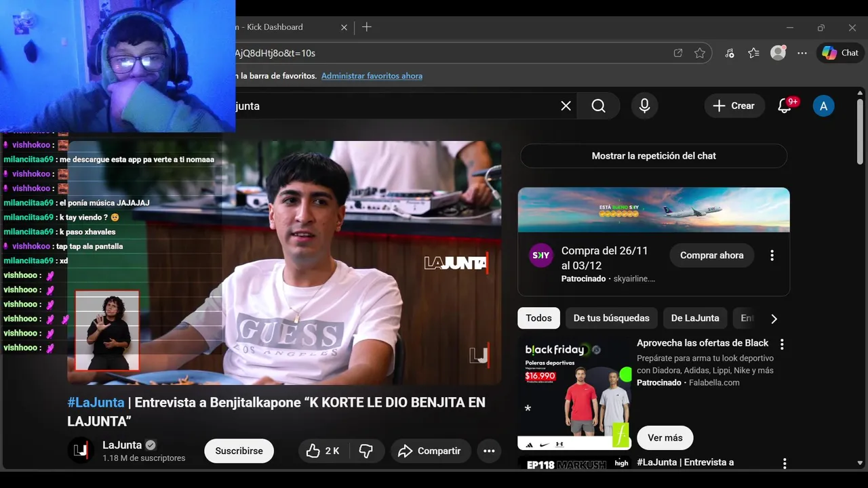Click chat message 'k paso xhavales'
Screen dimensions: 868x488
point(87,232)
